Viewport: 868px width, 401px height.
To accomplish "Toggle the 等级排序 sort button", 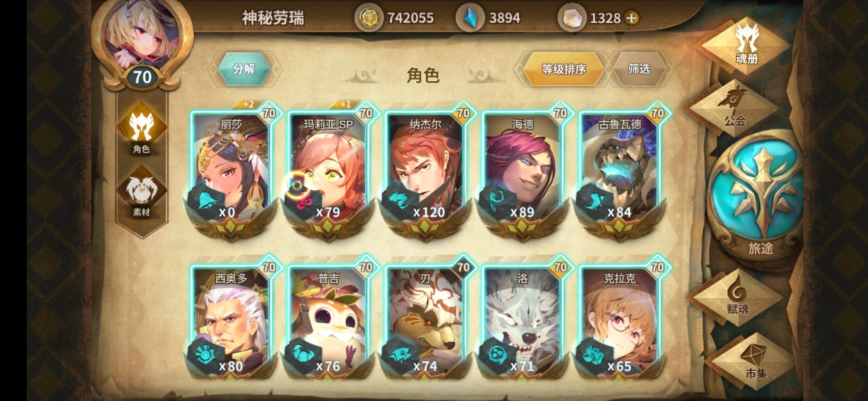I will 563,69.
